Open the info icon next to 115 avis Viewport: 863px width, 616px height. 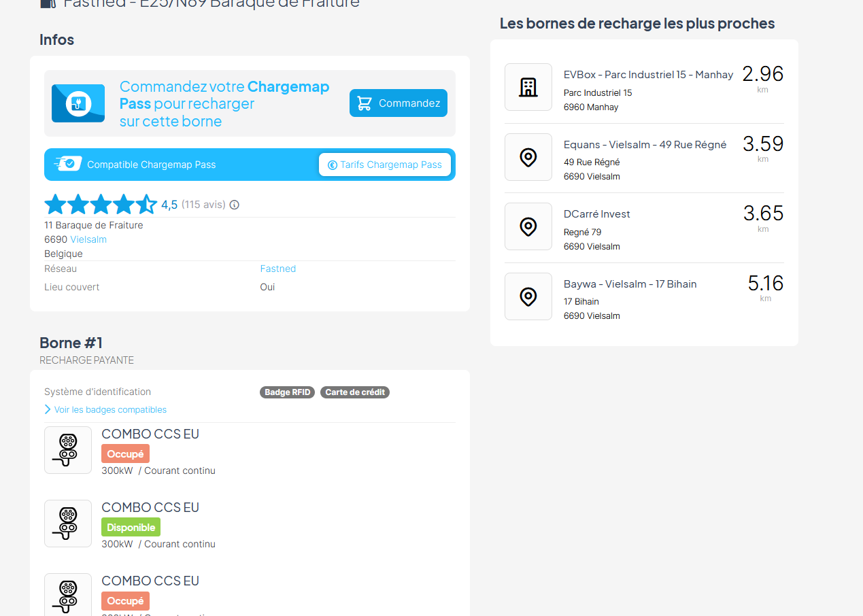[x=235, y=205]
